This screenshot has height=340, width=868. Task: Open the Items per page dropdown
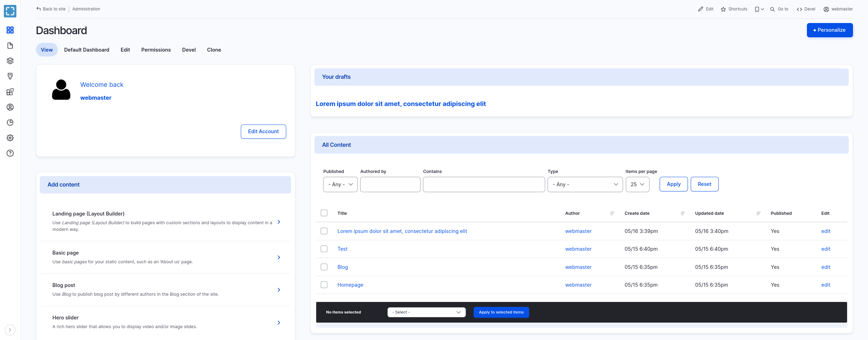637,184
